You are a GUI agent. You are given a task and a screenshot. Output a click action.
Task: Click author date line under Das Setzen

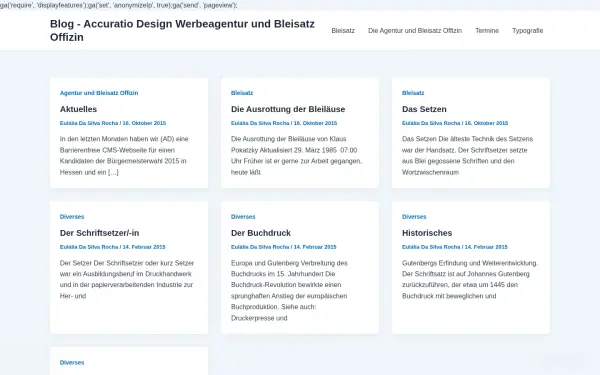coord(455,123)
